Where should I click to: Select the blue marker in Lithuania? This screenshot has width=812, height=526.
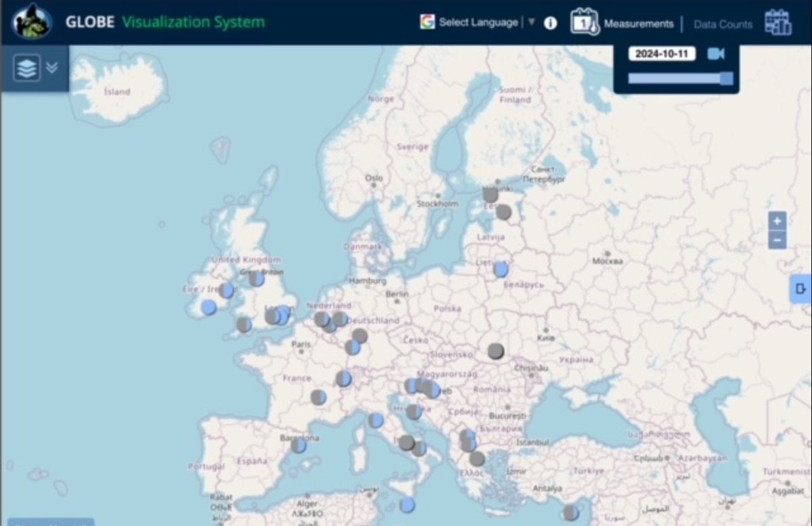pos(501,269)
